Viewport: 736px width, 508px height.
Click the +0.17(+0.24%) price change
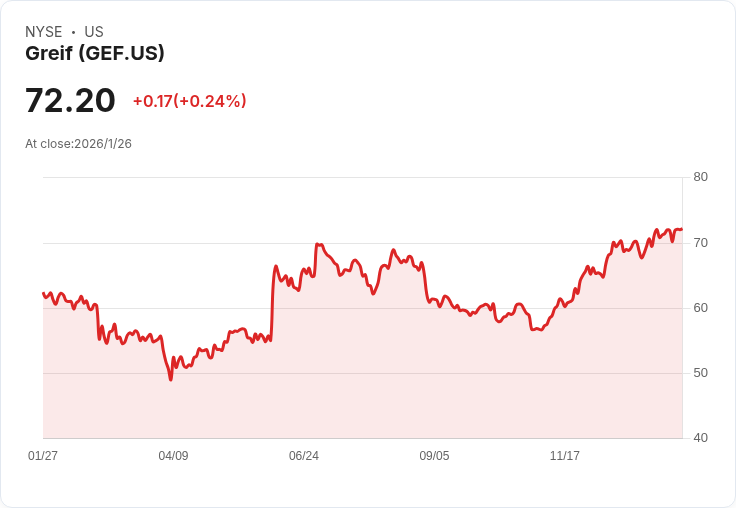point(189,101)
